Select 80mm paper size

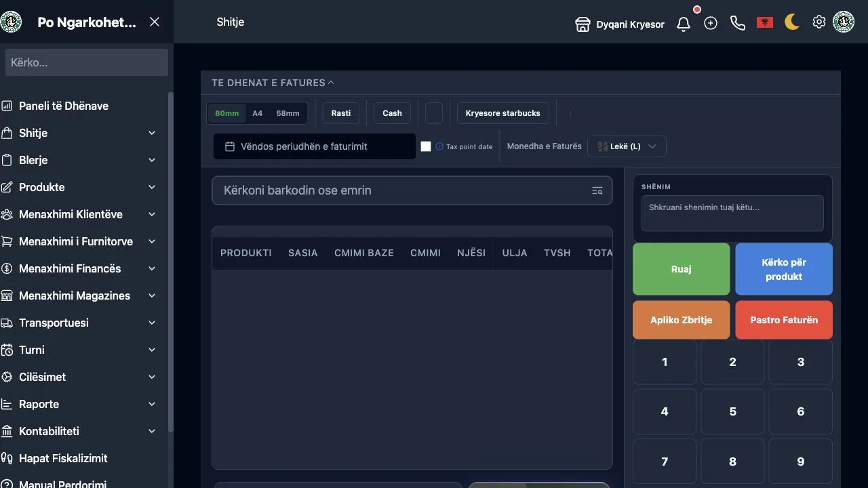(x=227, y=113)
